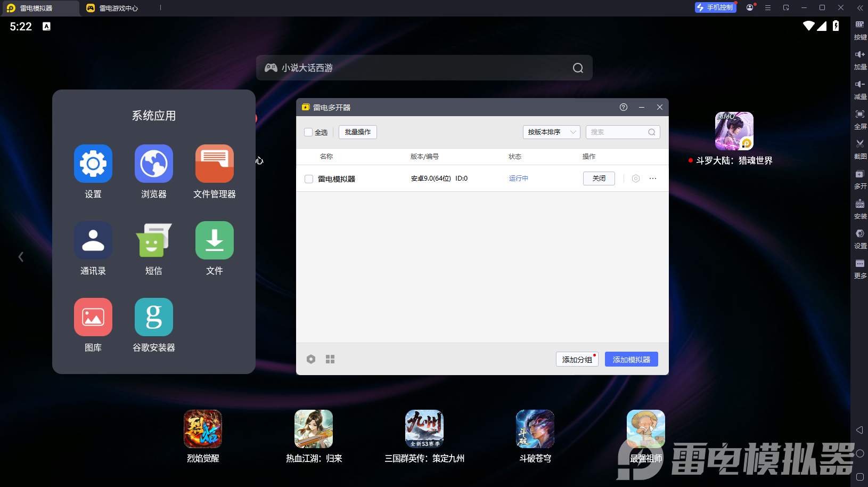This screenshot has width=868, height=487.
Task: Open the hamburger menu in the title bar
Action: [x=768, y=7]
